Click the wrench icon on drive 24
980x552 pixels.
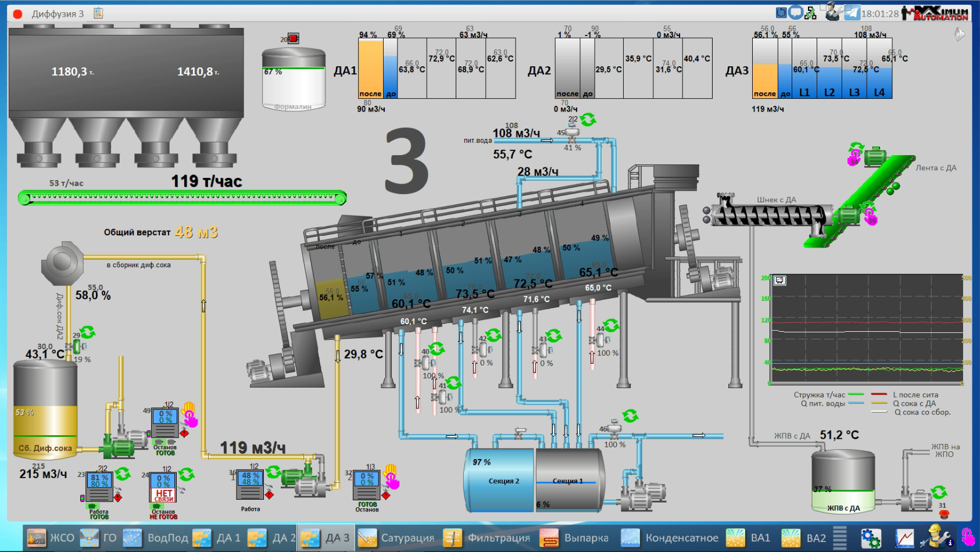click(182, 491)
